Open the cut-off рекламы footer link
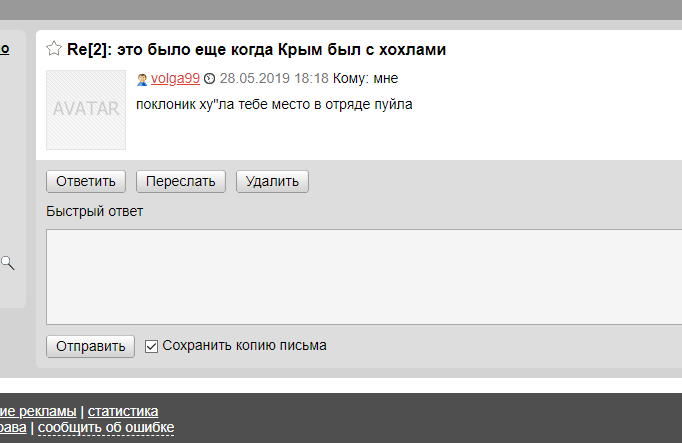The height and width of the screenshot is (443, 682). pos(38,411)
